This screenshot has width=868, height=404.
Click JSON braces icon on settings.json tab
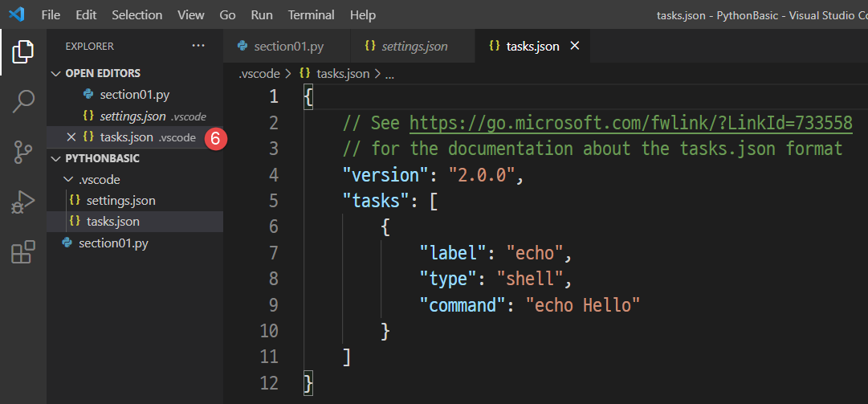tap(370, 47)
